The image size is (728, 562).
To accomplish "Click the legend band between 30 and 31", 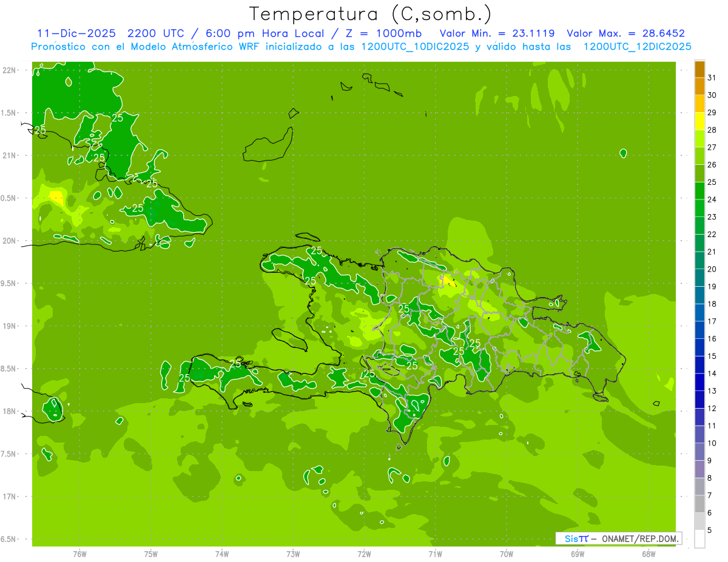I will [699, 87].
